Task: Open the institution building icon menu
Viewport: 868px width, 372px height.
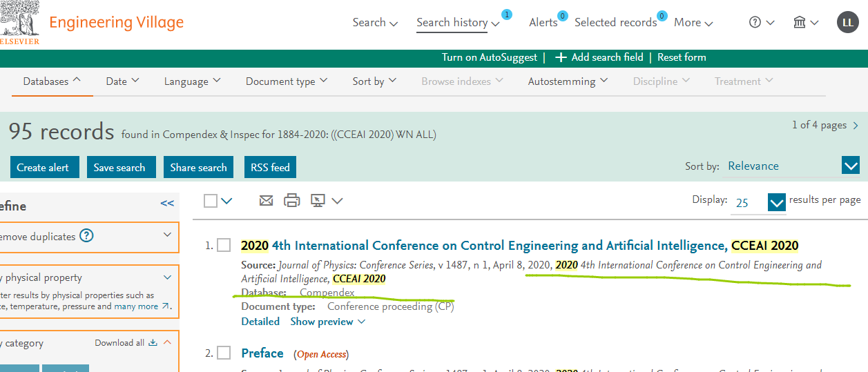Action: click(806, 23)
